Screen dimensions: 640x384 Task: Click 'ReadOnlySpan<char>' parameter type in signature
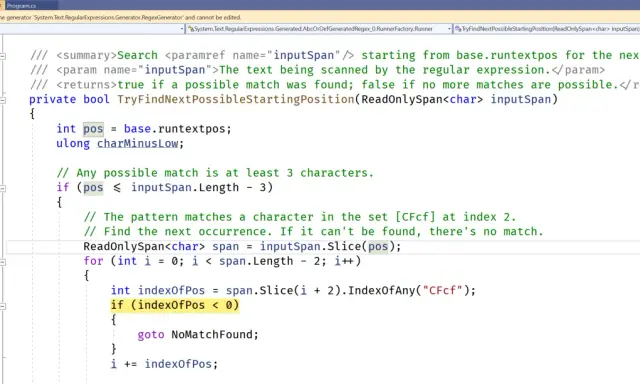(422, 99)
